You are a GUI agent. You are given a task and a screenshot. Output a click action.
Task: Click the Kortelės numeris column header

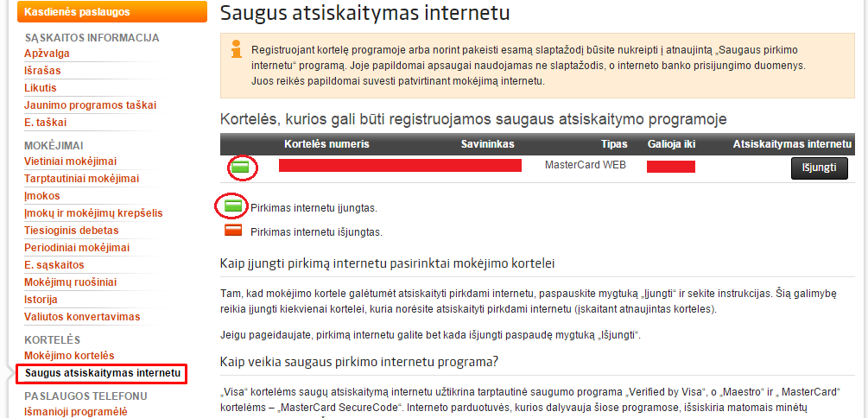[326, 144]
